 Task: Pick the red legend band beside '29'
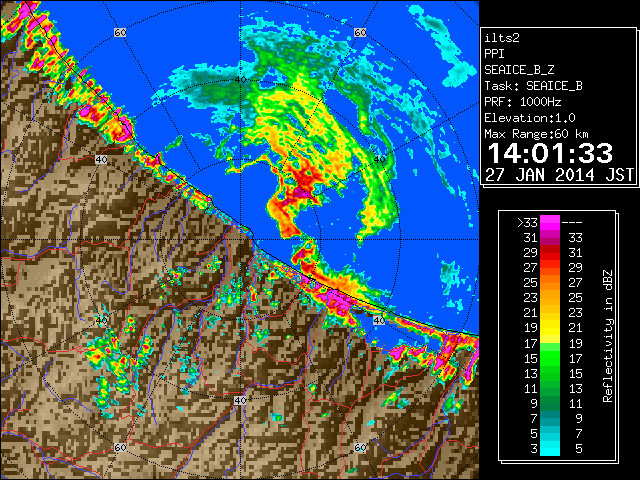click(550, 253)
